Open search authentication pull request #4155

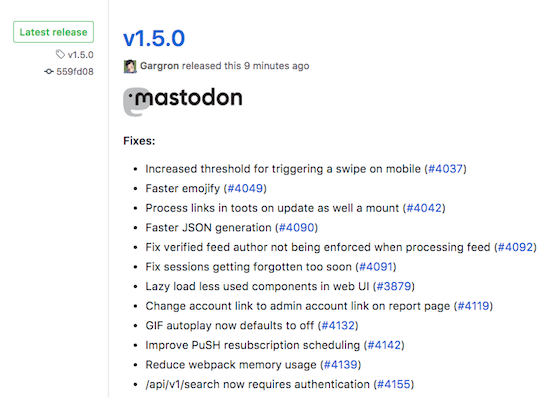click(x=394, y=384)
